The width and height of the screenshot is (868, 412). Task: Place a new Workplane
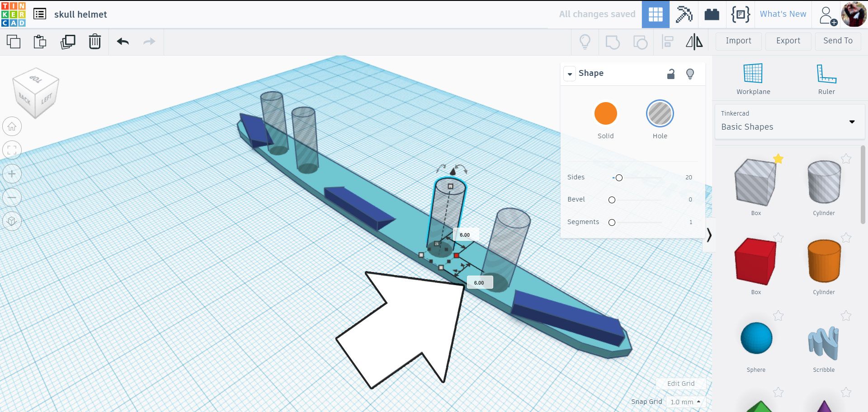(753, 79)
